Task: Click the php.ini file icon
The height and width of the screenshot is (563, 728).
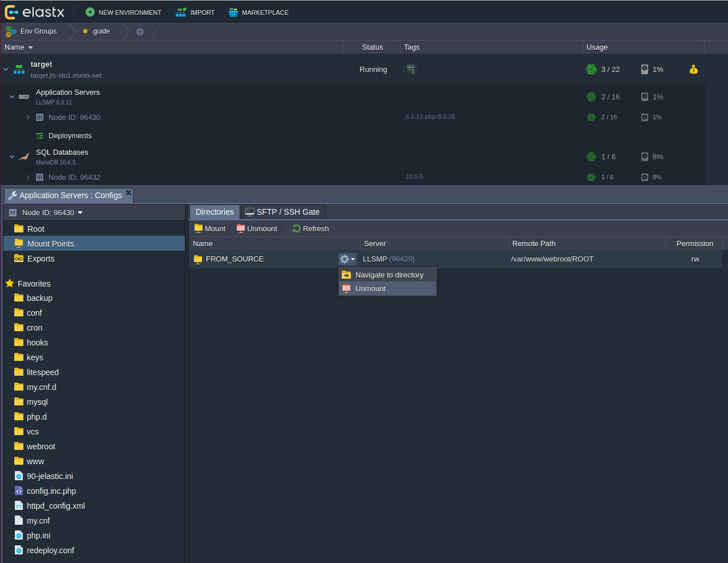Action: (19, 536)
